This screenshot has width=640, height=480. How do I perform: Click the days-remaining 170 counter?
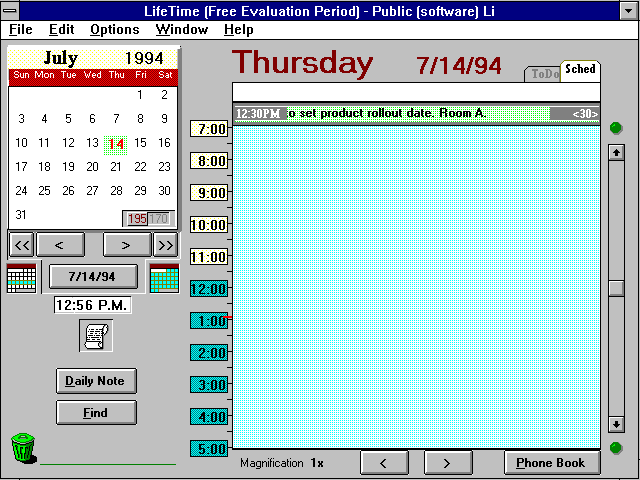[x=159, y=219]
